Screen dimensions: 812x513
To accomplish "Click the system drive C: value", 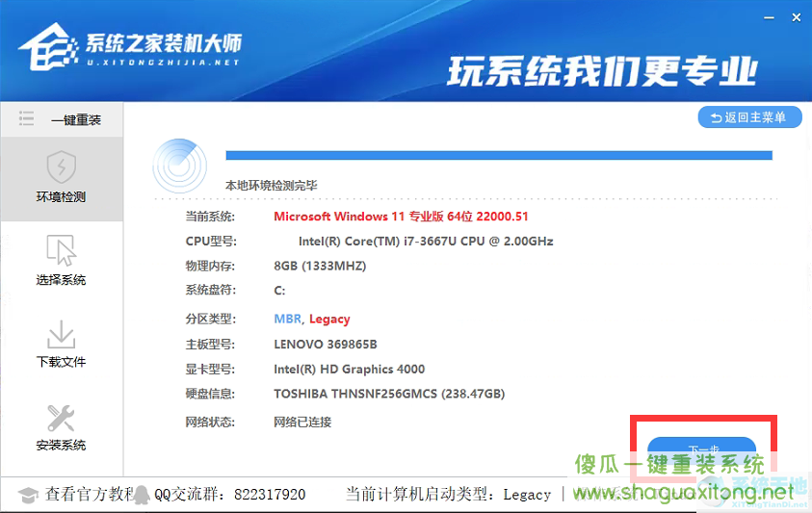I will [279, 291].
